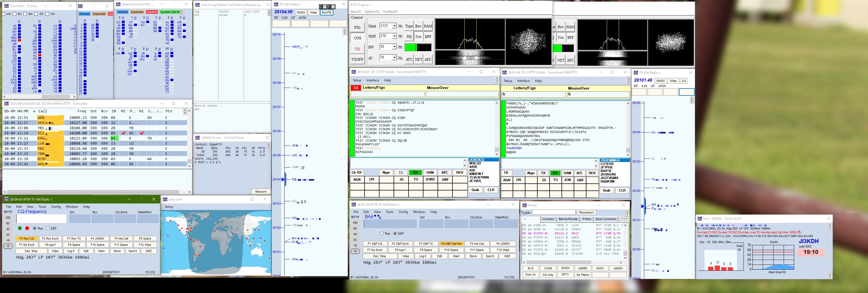This screenshot has width=868, height=293.
Task: Click the Reconnect button in Telnet
Action: pos(586,212)
